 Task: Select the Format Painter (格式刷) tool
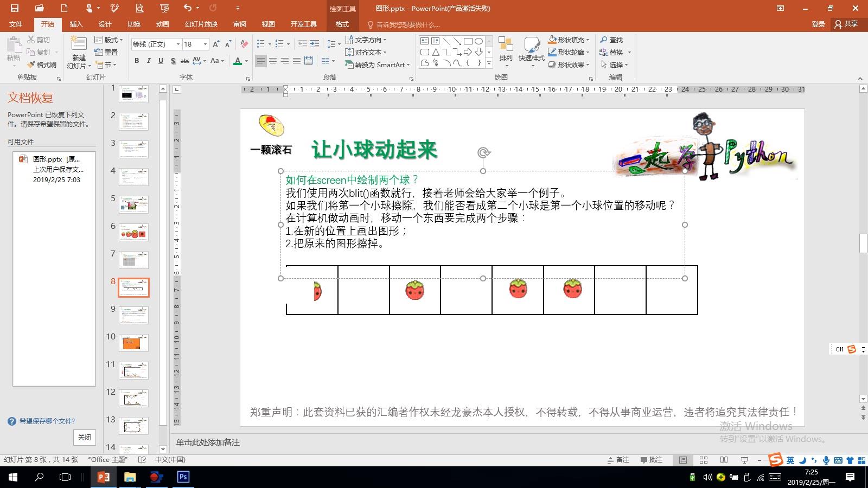pyautogui.click(x=42, y=65)
